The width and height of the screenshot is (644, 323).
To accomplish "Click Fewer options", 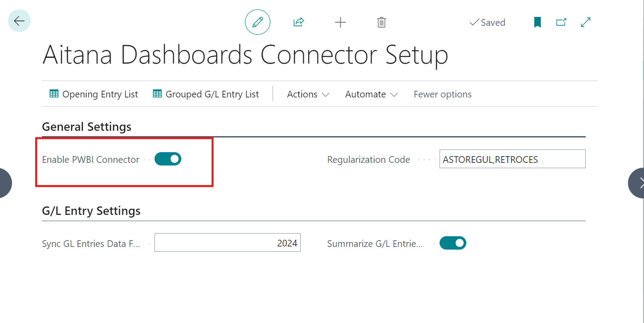I will click(443, 94).
